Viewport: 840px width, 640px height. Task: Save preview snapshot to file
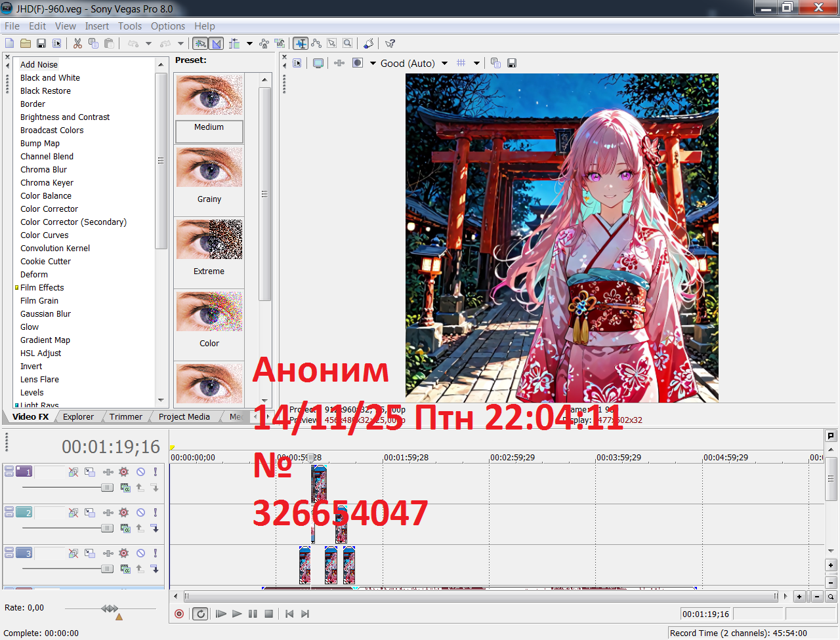coord(512,63)
